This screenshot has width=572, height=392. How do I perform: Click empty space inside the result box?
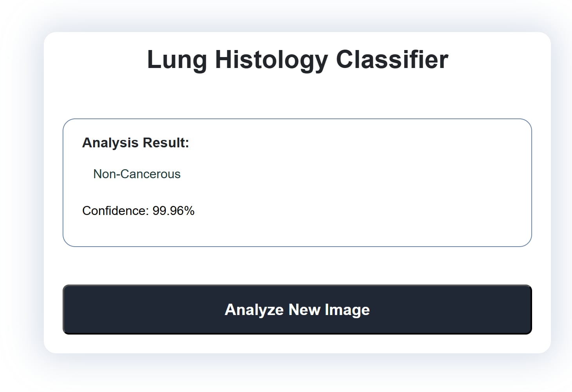click(x=352, y=184)
